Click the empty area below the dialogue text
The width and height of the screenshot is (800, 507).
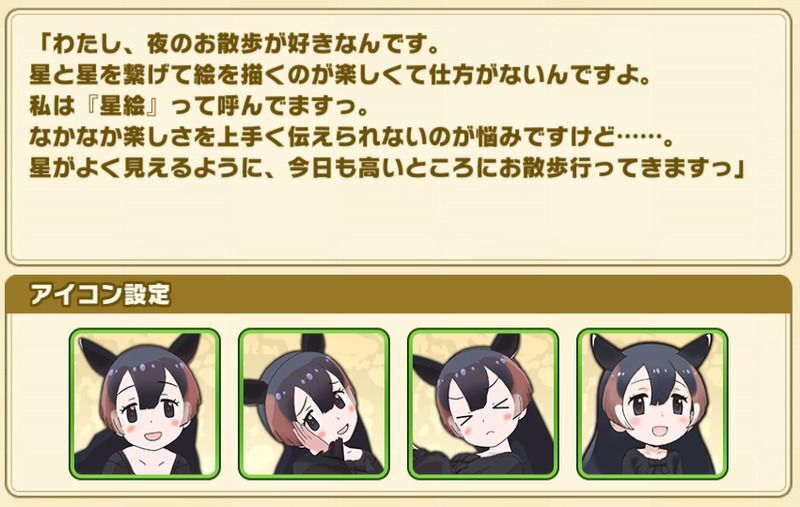click(398, 219)
